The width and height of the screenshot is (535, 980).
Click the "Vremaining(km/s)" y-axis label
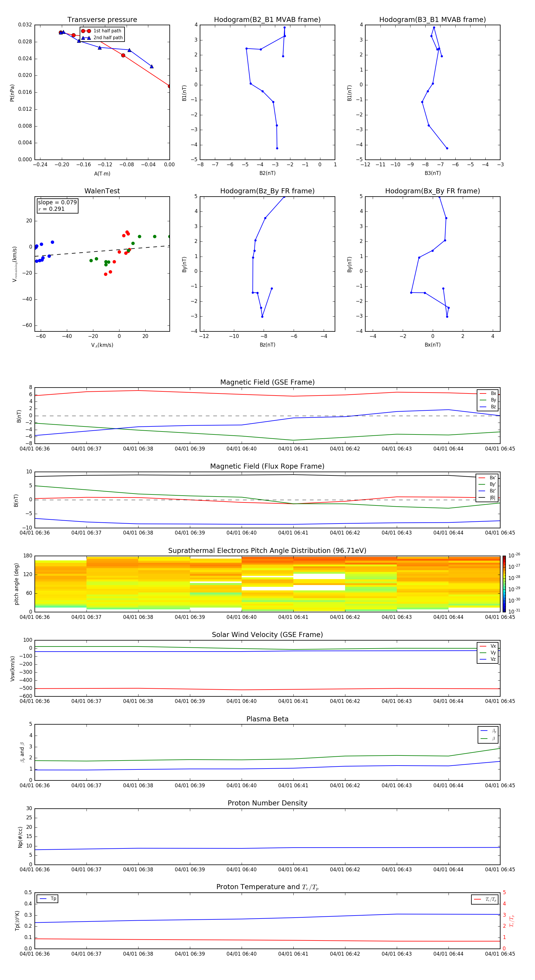click(x=15, y=264)
